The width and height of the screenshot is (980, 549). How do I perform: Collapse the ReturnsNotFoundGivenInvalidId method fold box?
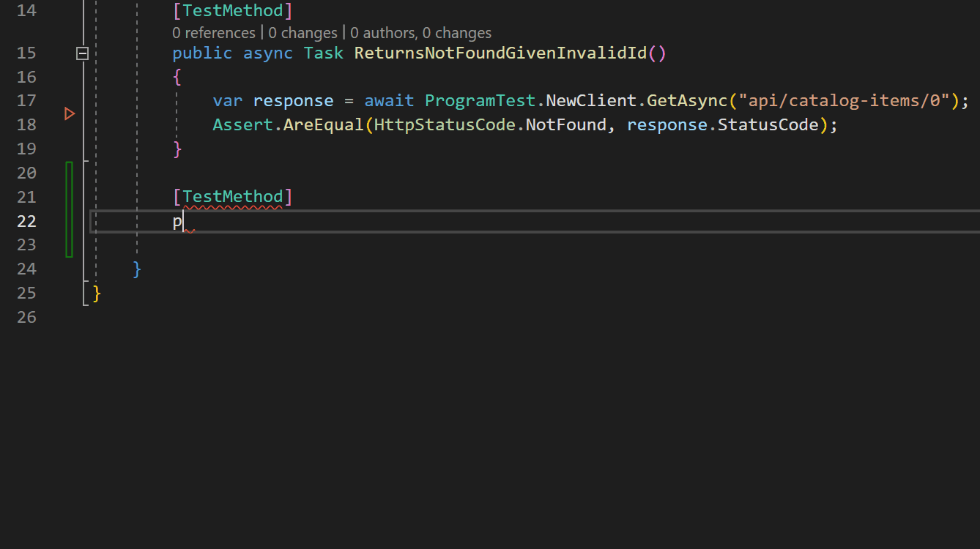[82, 53]
